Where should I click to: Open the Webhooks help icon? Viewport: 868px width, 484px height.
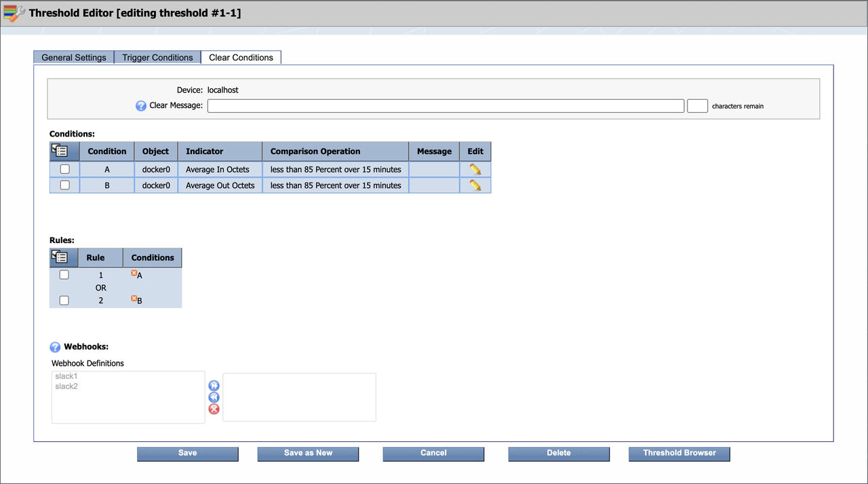[55, 346]
